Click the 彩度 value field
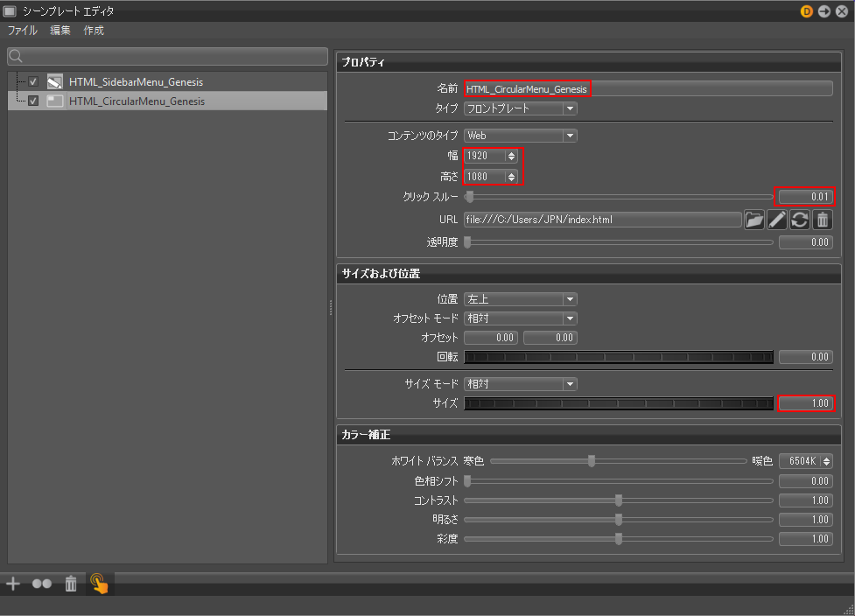This screenshot has height=616, width=855. coord(806,539)
